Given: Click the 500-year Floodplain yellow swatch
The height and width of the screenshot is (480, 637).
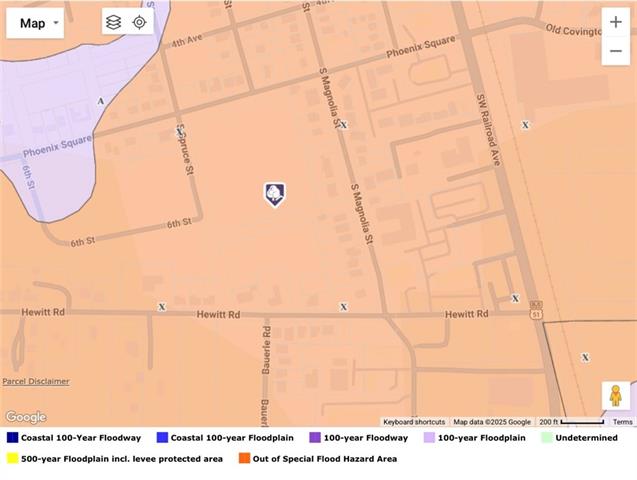Looking at the screenshot, I should click(12, 459).
